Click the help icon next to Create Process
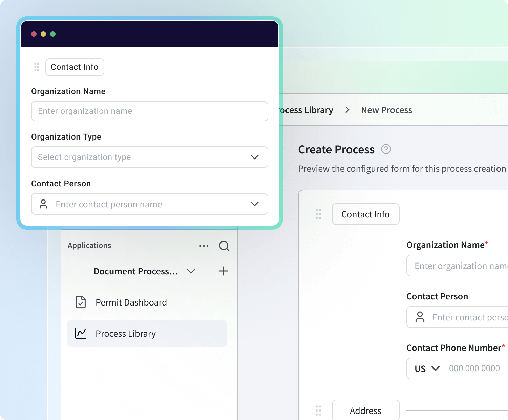Screen dimensions: 508x420 pyautogui.click(x=386, y=149)
